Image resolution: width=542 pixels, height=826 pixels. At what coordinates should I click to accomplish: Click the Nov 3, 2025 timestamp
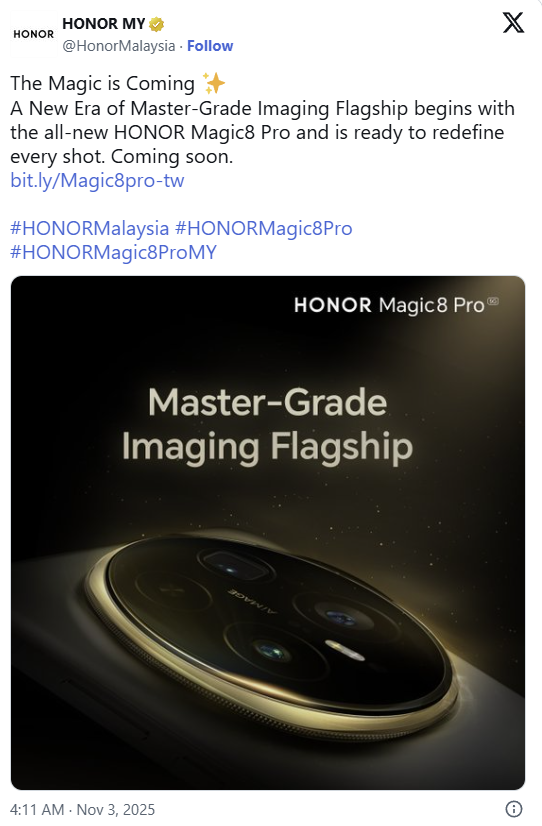tap(116, 809)
